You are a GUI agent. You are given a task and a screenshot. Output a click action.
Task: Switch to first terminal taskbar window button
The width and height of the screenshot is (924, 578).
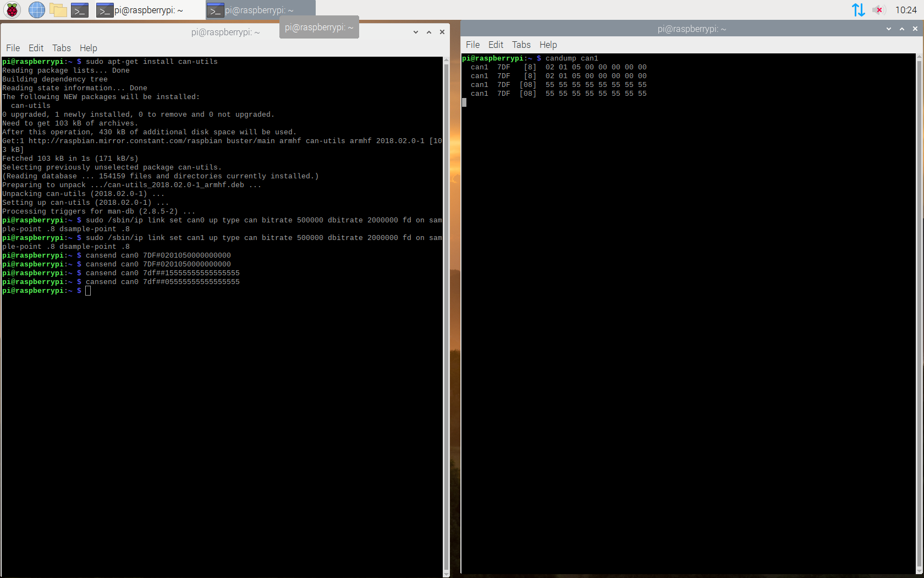pos(140,10)
